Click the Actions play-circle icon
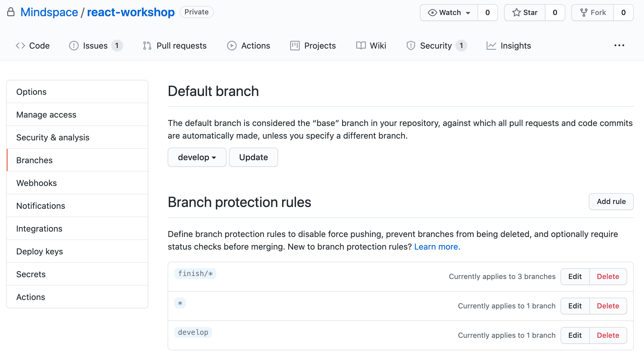Screen dimensions: 644x357 232,46
